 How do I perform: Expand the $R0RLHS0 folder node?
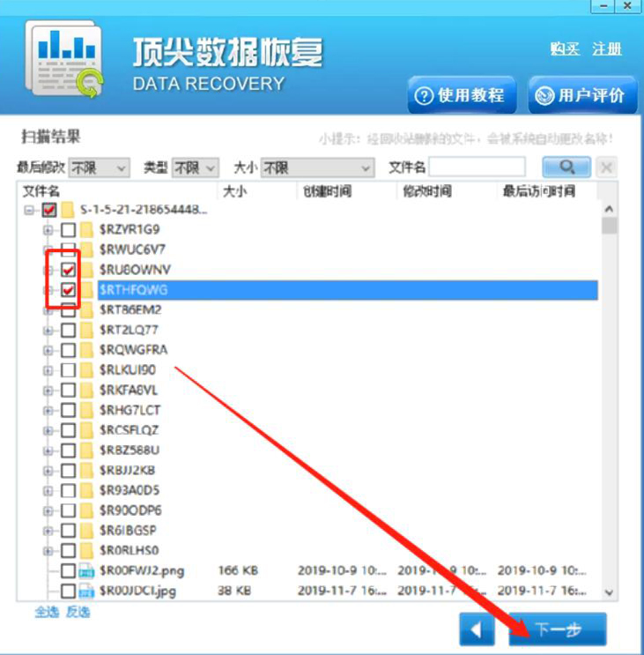48,551
